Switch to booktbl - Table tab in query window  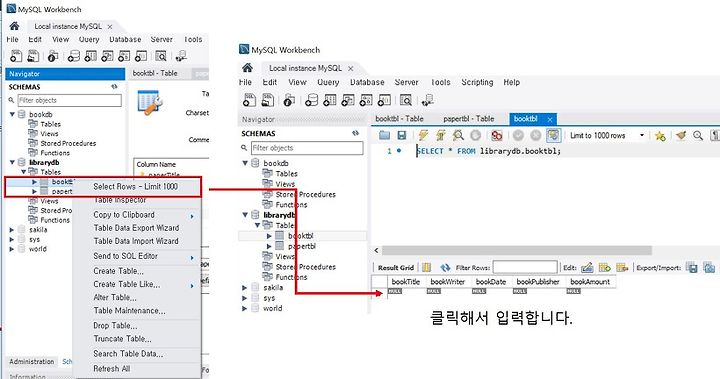pyautogui.click(x=399, y=119)
